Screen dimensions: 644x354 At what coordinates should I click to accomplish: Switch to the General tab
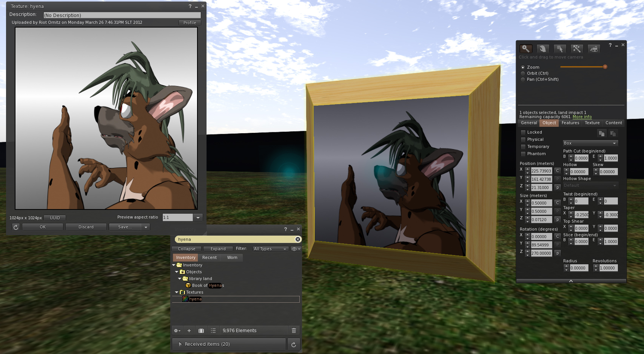coord(529,123)
